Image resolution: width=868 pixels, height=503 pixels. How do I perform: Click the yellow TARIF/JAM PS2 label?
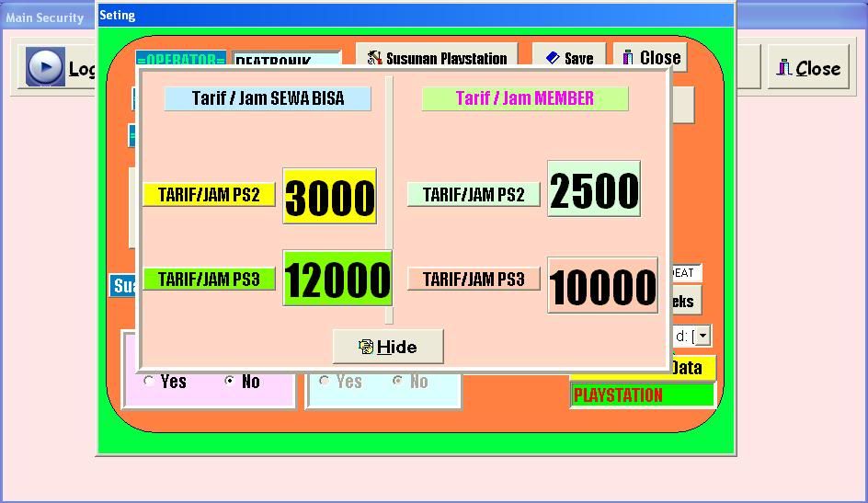pyautogui.click(x=209, y=195)
